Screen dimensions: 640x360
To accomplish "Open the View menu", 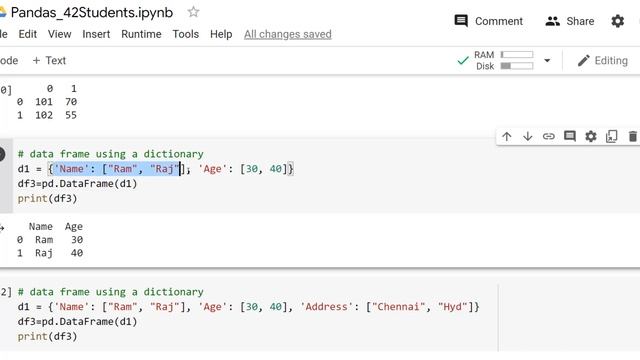I will click(x=59, y=34).
